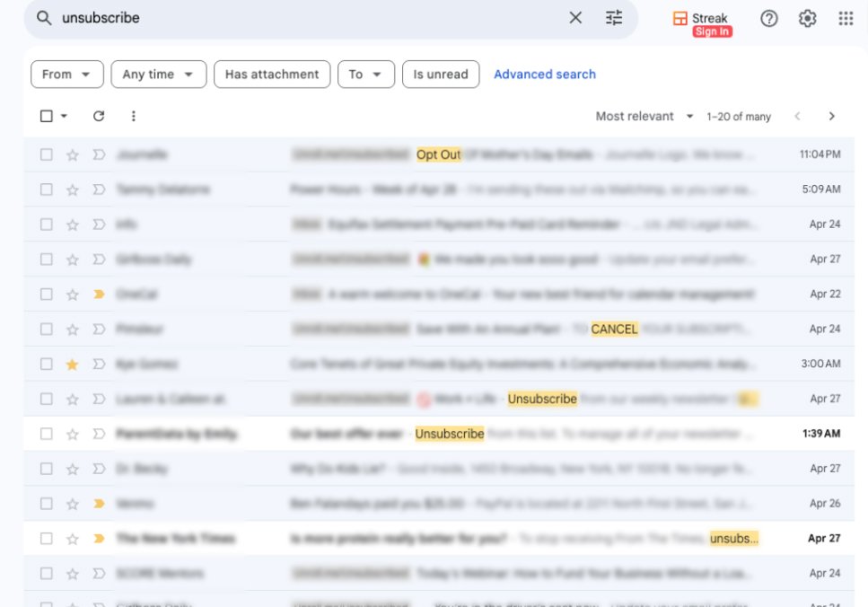The height and width of the screenshot is (607, 868).
Task: Click the previous page chevron
Action: click(x=797, y=116)
